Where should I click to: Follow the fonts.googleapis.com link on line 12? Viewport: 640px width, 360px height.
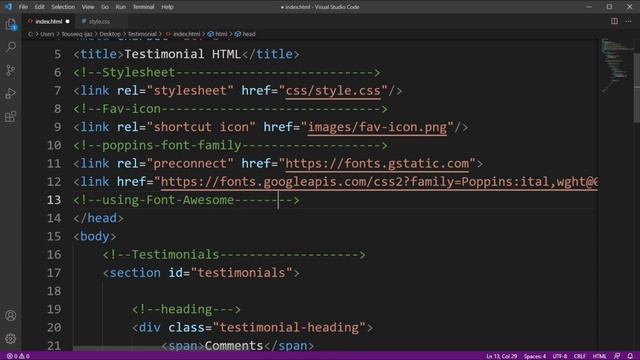pyautogui.click(x=379, y=182)
